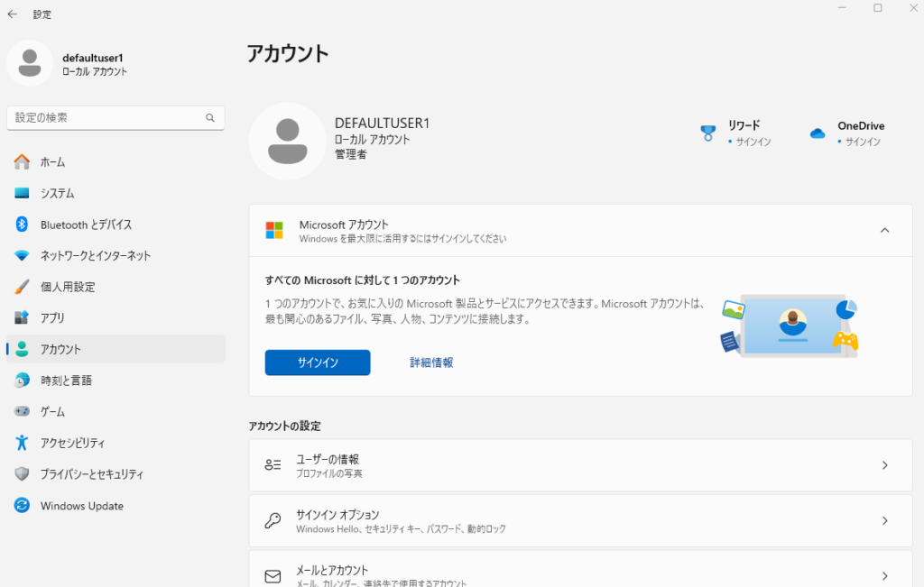This screenshot has width=924, height=587.
Task: Click the メールとアカウント envelope icon
Action: click(273, 575)
